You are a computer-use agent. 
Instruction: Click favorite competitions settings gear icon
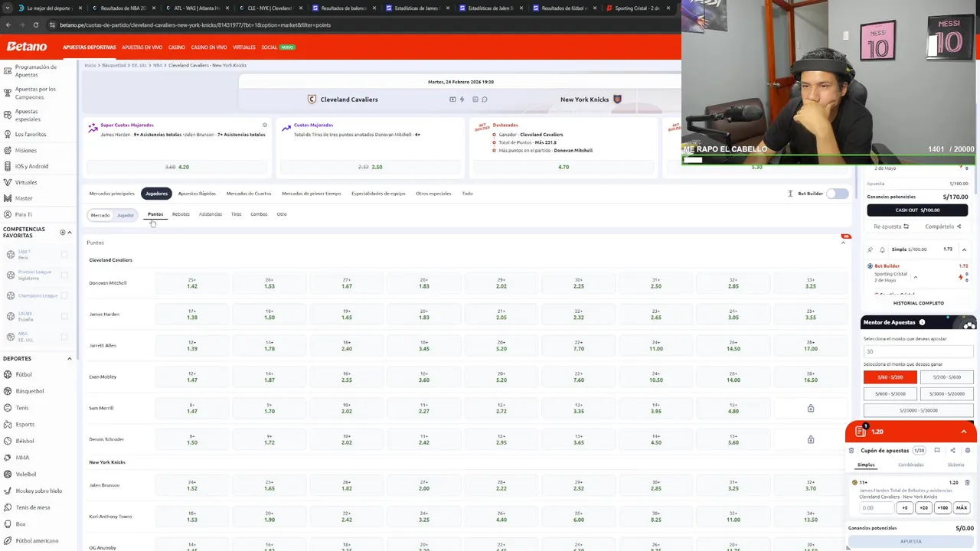(x=63, y=232)
